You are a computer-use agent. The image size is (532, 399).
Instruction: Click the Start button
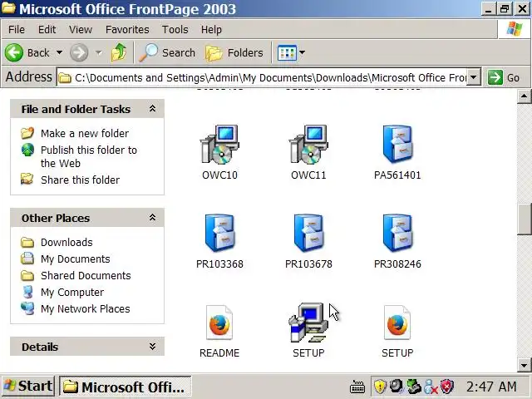[x=27, y=386]
